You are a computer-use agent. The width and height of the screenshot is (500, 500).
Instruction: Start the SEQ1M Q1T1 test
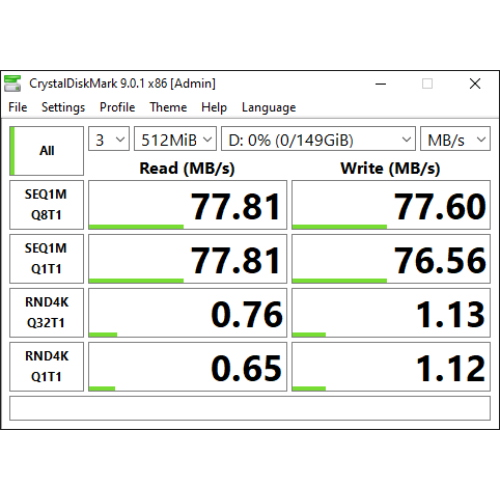[46, 259]
